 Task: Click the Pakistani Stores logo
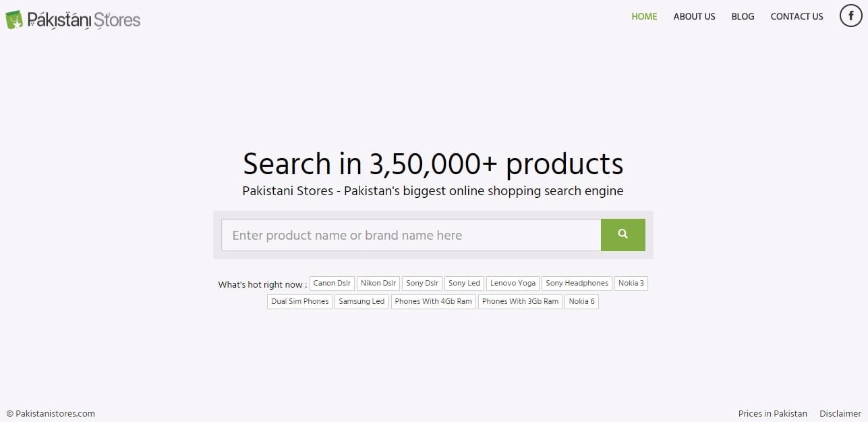pos(73,20)
